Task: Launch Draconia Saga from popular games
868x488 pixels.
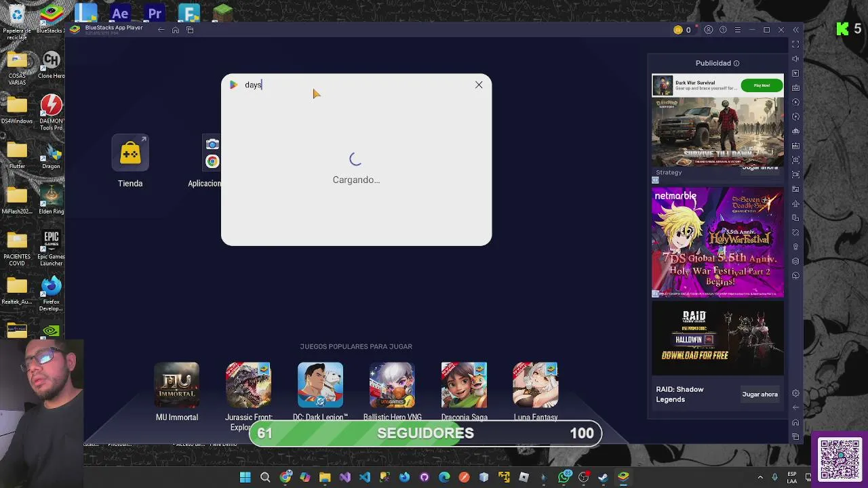Action: tap(464, 392)
